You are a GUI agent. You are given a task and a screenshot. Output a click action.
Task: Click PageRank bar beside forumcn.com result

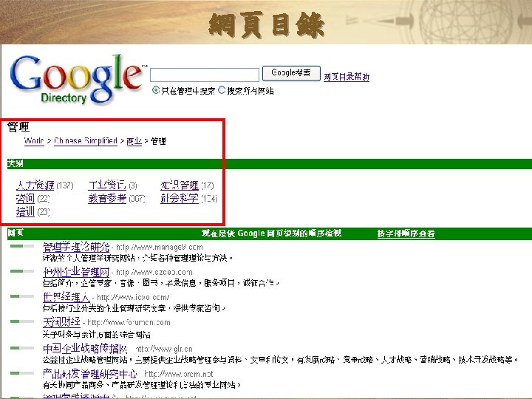tap(22, 321)
